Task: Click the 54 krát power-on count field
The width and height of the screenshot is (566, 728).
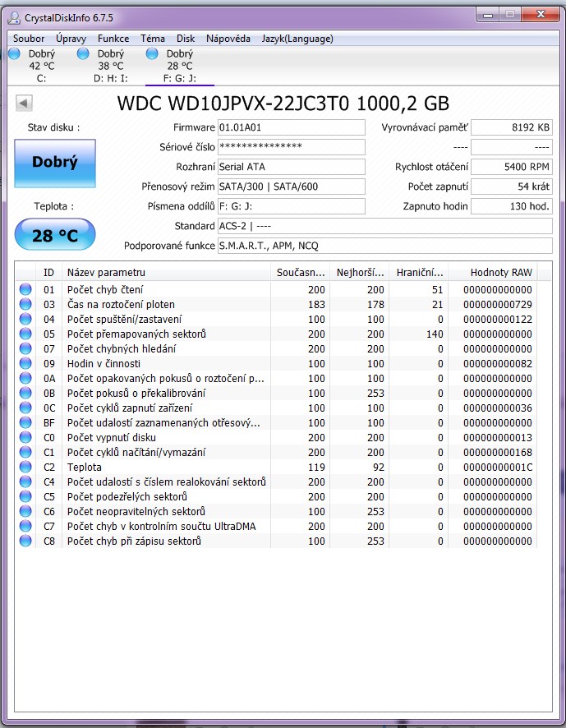Action: pos(512,187)
